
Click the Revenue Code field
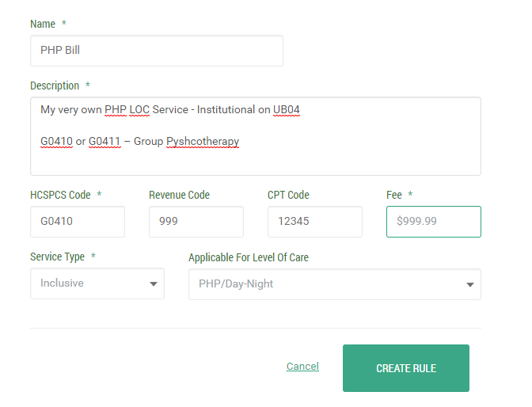[x=196, y=222]
